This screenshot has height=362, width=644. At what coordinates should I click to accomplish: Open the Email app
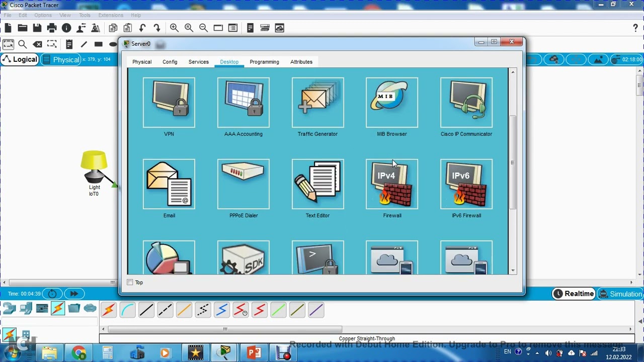click(169, 184)
